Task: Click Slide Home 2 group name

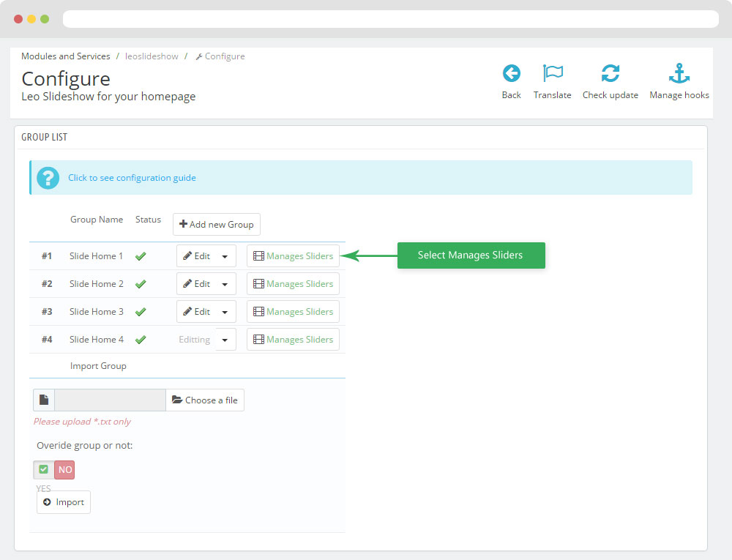Action: (97, 284)
